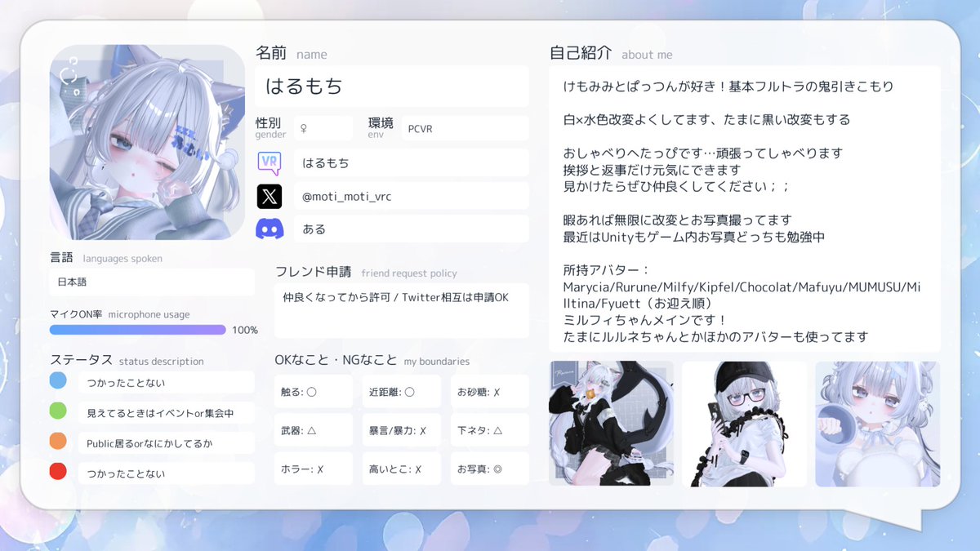Viewport: 980px width, 551px height.
Task: Open thumbnail of white dress avatar
Action: pyautogui.click(x=878, y=424)
